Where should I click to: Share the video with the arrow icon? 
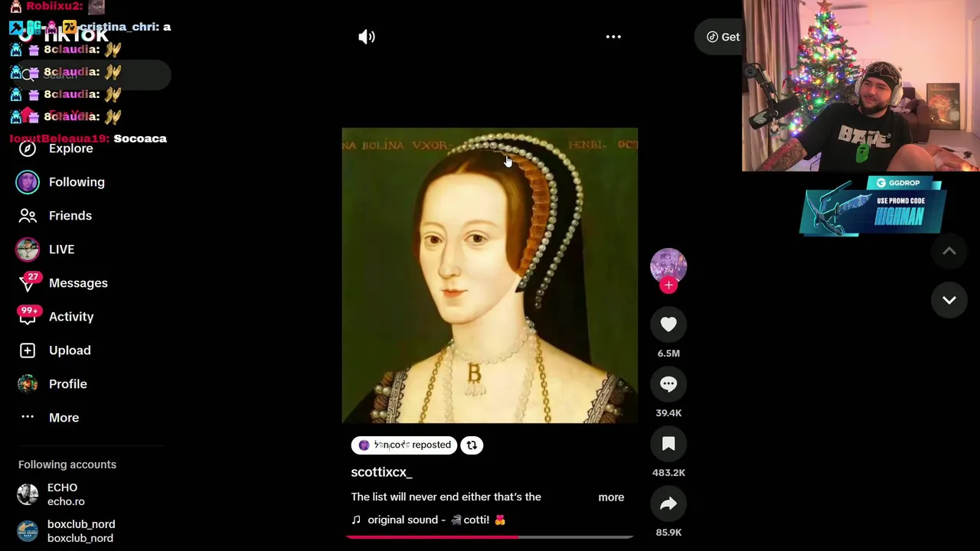pyautogui.click(x=668, y=504)
